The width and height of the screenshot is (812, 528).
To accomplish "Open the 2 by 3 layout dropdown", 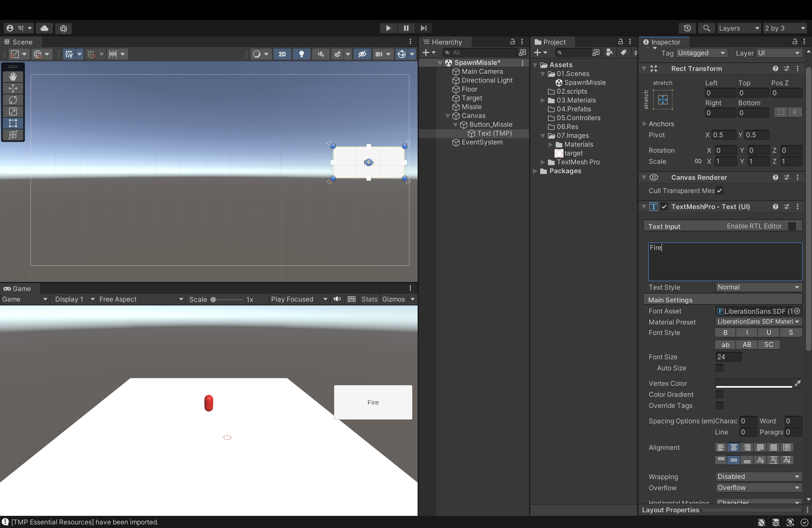I will click(x=785, y=28).
